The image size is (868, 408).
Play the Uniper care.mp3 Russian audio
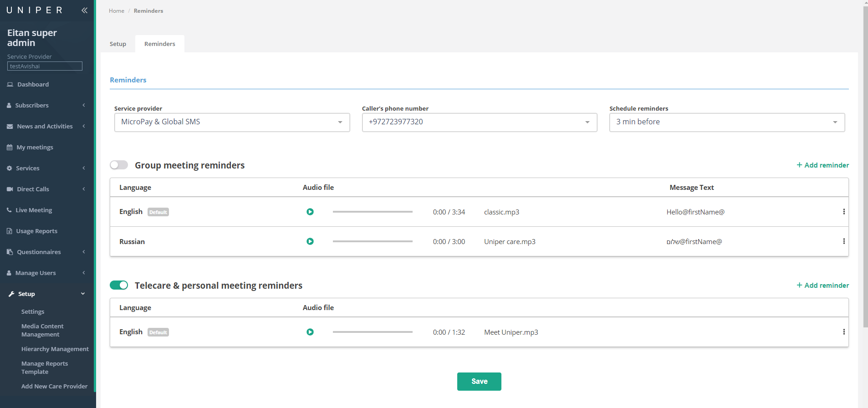pyautogui.click(x=310, y=241)
